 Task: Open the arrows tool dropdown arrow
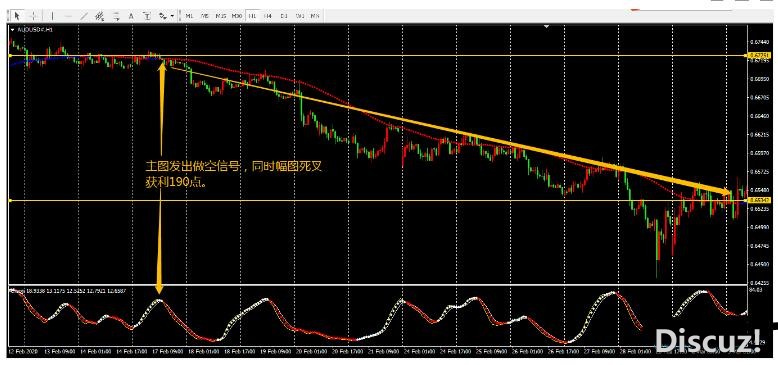pos(172,15)
